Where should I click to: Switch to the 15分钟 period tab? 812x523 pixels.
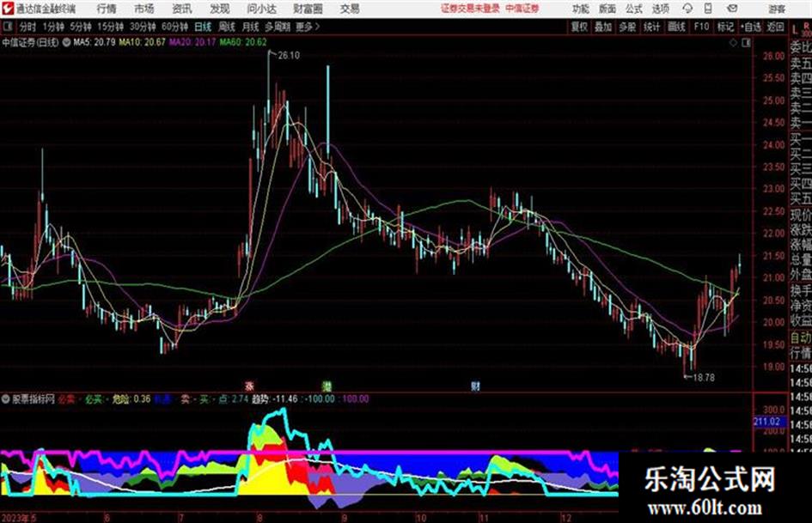pyautogui.click(x=111, y=27)
